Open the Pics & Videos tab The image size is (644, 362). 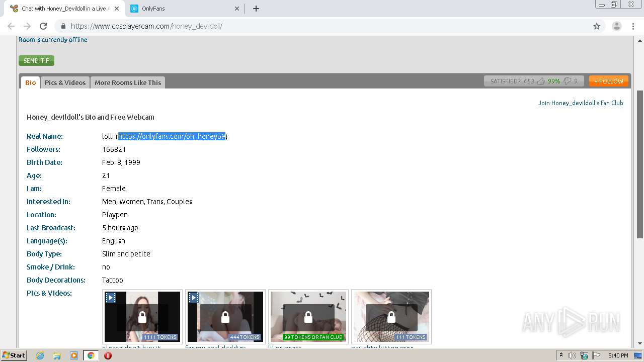pyautogui.click(x=65, y=82)
